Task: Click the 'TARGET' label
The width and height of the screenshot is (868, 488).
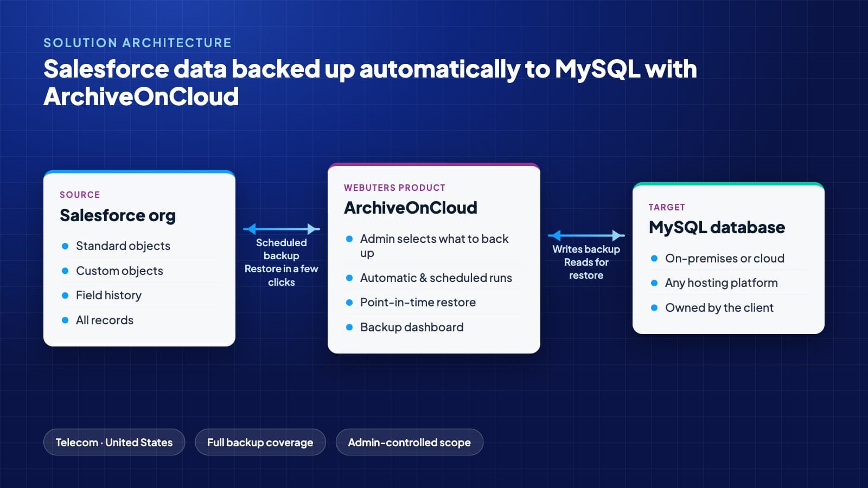Action: click(x=667, y=207)
